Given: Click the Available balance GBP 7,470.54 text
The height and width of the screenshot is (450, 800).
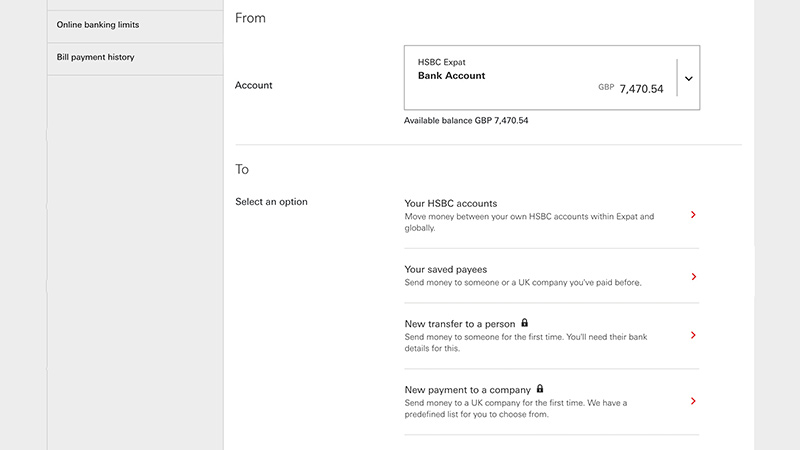Looking at the screenshot, I should point(466,121).
